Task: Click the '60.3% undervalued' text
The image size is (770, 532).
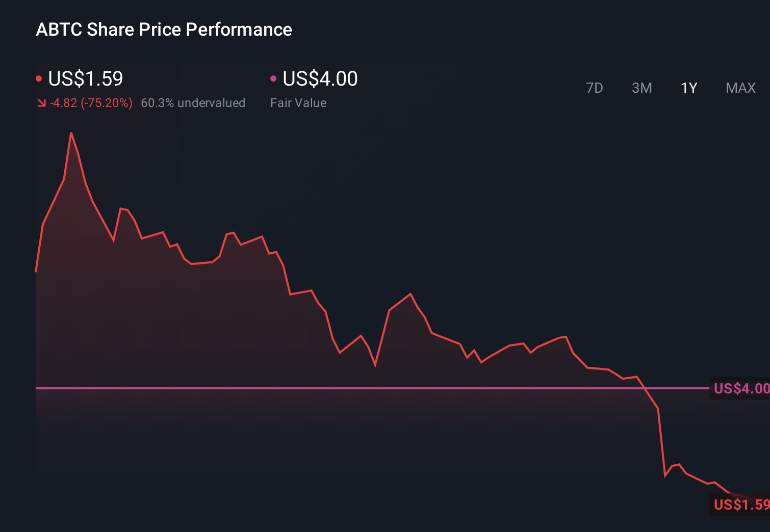Action: [x=194, y=103]
